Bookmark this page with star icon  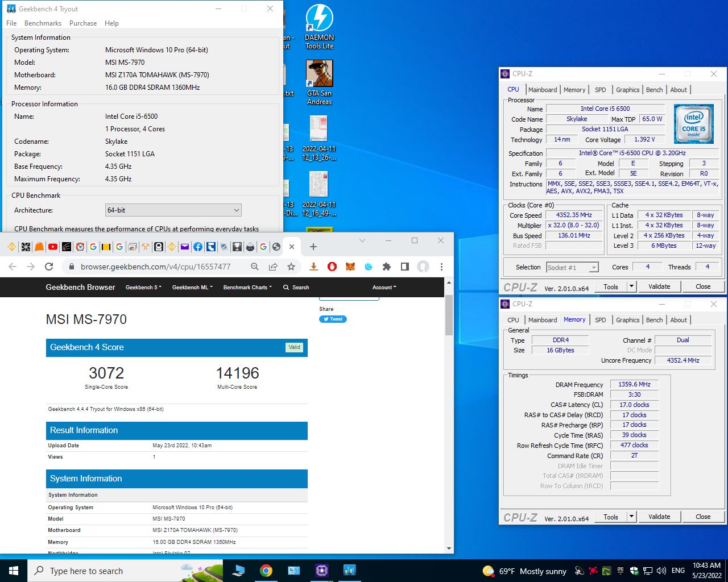(x=291, y=267)
